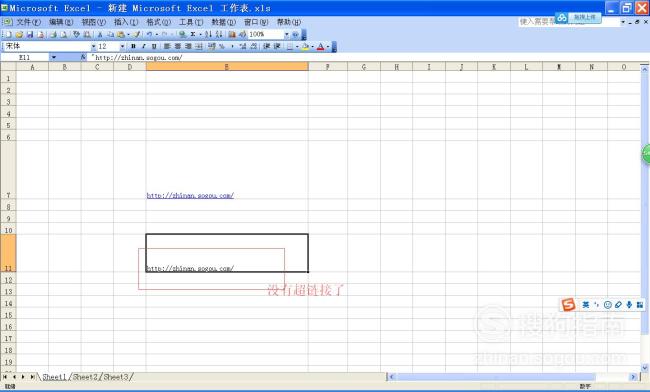Apply red Font Color swatch

pos(321,46)
